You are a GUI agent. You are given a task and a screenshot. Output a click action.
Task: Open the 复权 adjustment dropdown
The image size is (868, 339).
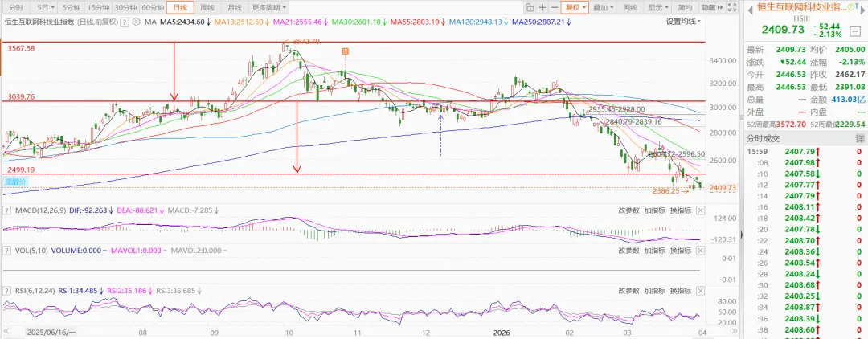coord(575,8)
